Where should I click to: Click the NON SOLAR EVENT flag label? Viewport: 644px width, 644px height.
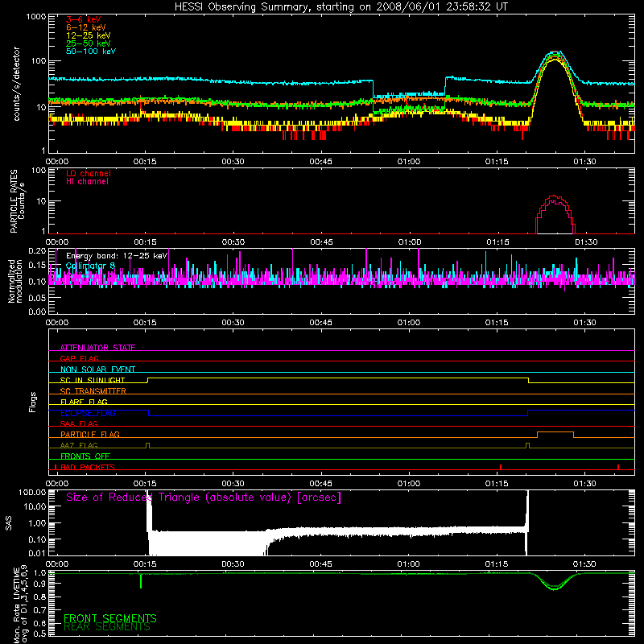pos(97,369)
